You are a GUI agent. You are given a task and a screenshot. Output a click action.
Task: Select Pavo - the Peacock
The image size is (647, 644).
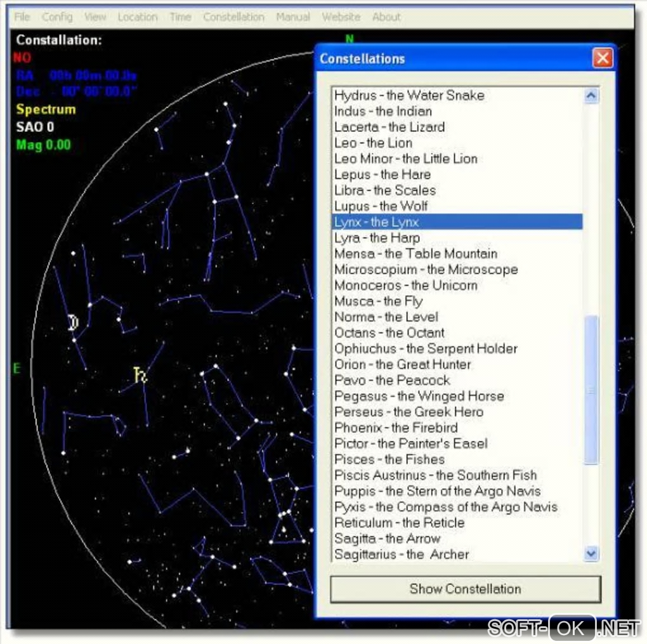click(457, 380)
